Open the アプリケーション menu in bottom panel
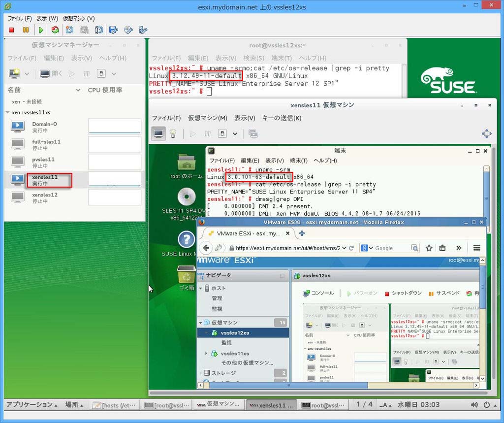This screenshot has height=423, width=504. (31, 405)
